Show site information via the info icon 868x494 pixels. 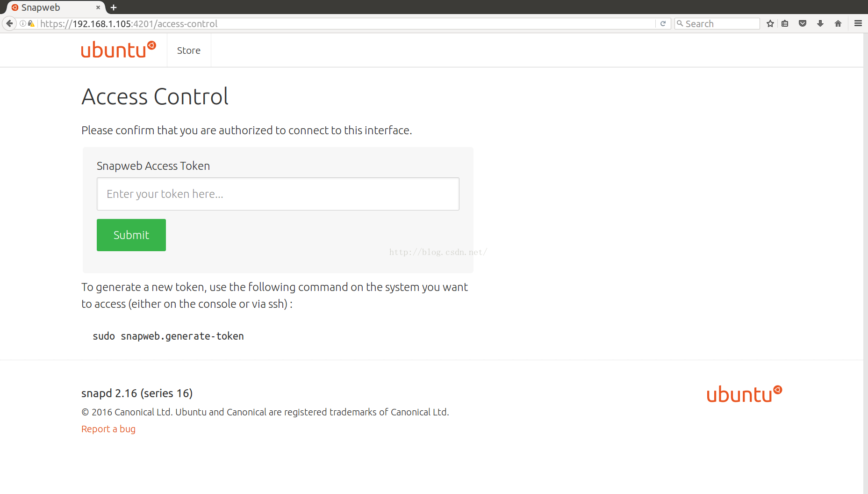22,23
